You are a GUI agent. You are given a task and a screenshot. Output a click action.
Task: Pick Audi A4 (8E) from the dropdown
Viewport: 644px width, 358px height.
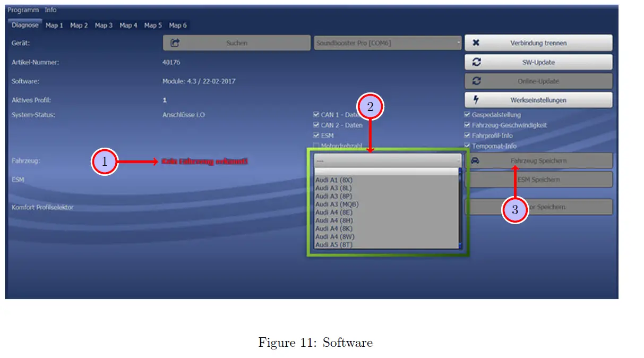pyautogui.click(x=387, y=212)
